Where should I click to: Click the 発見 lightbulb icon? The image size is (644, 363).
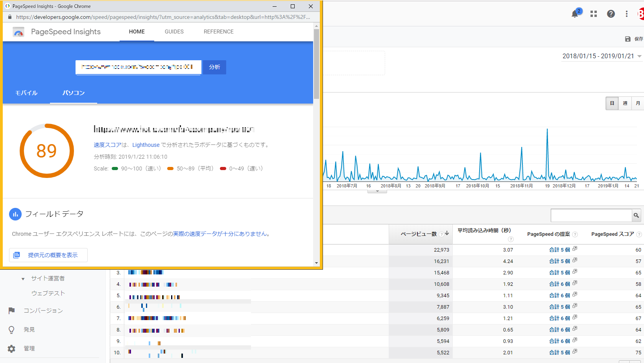click(x=12, y=330)
